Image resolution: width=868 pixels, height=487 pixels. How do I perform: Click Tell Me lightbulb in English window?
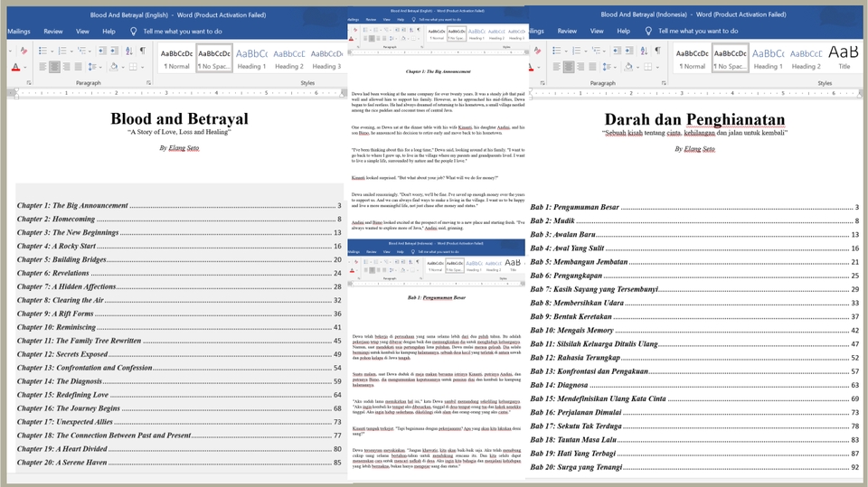pyautogui.click(x=134, y=32)
